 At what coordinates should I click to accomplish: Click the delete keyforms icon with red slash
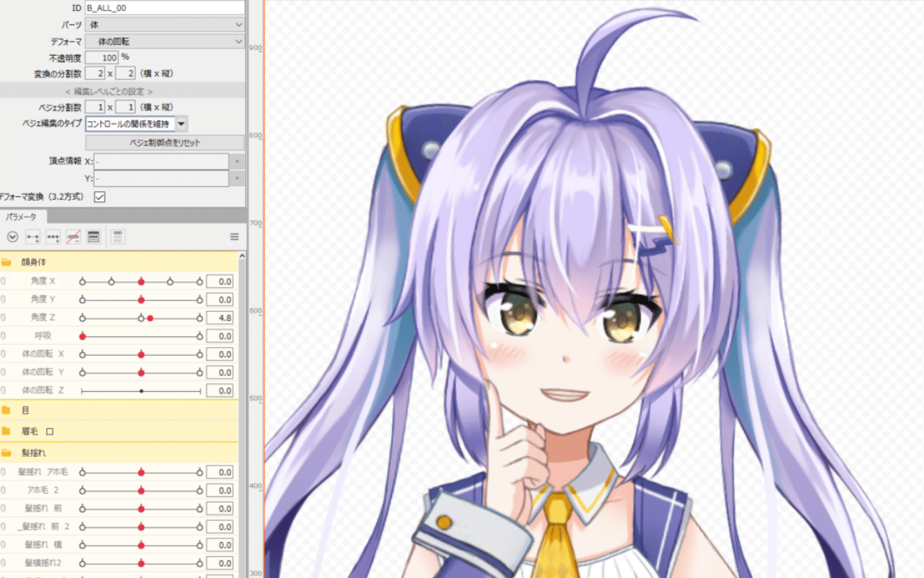[x=73, y=237]
